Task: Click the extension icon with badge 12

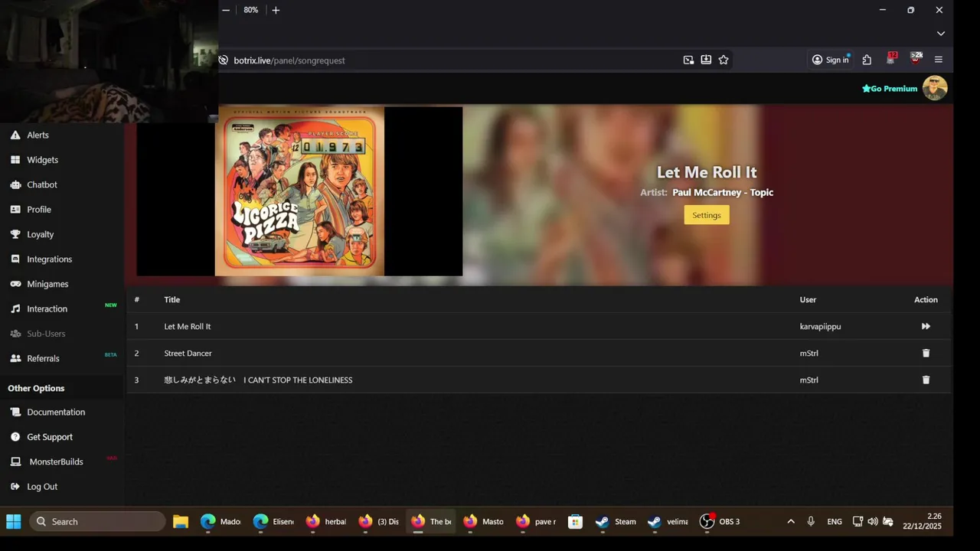Action: 891,58
